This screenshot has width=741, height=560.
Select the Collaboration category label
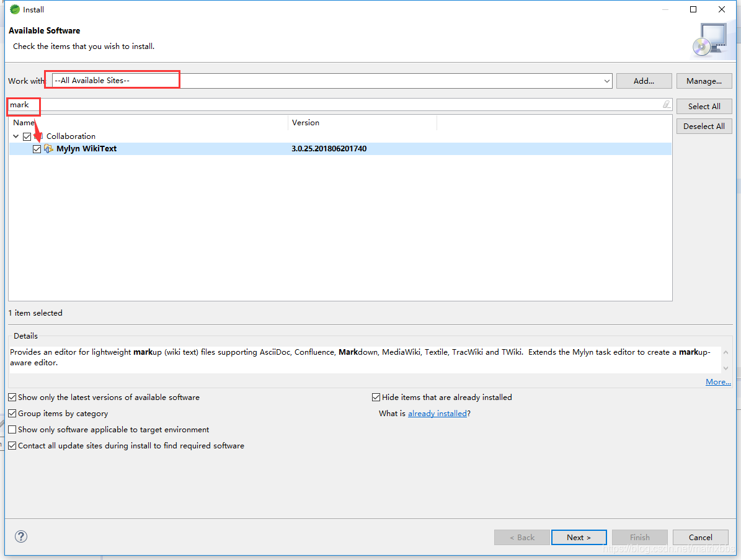pyautogui.click(x=71, y=136)
